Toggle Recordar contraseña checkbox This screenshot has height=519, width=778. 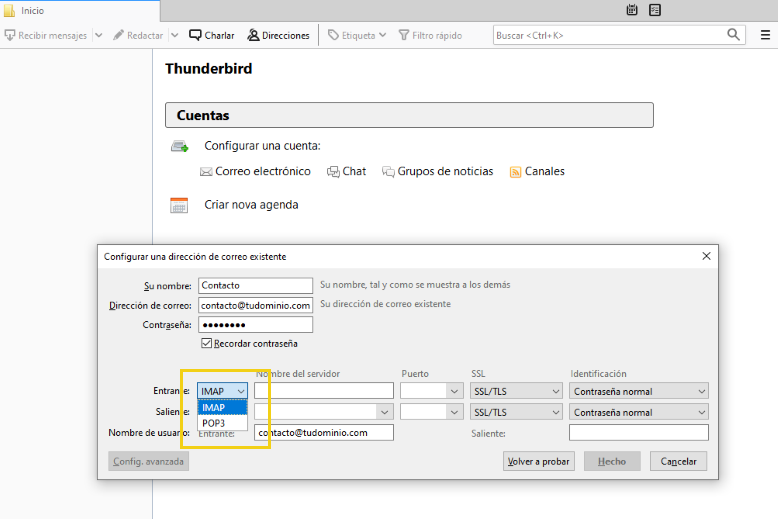pos(207,343)
